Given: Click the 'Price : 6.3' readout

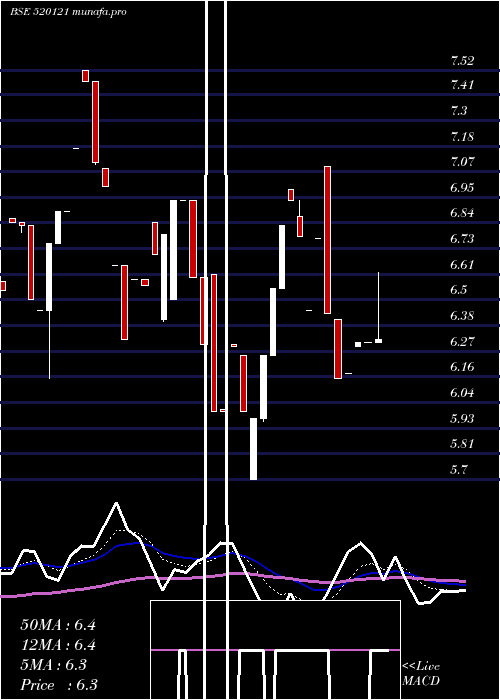Looking at the screenshot, I should coord(58,685).
